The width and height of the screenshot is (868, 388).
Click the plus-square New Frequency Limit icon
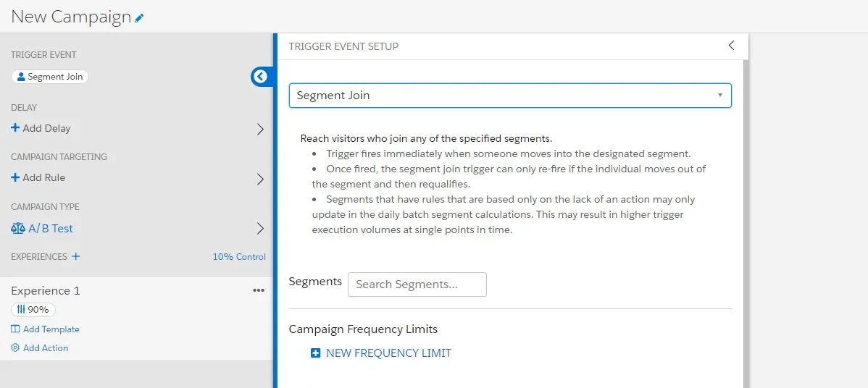click(315, 353)
